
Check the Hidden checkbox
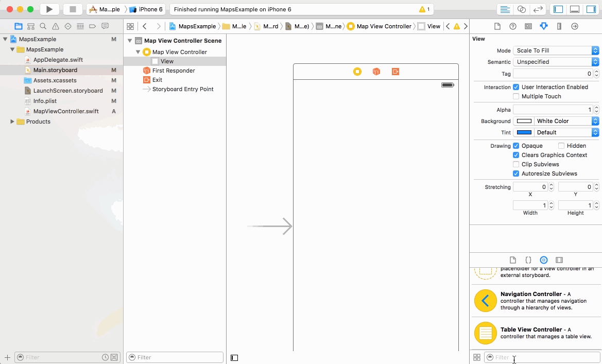[561, 146]
